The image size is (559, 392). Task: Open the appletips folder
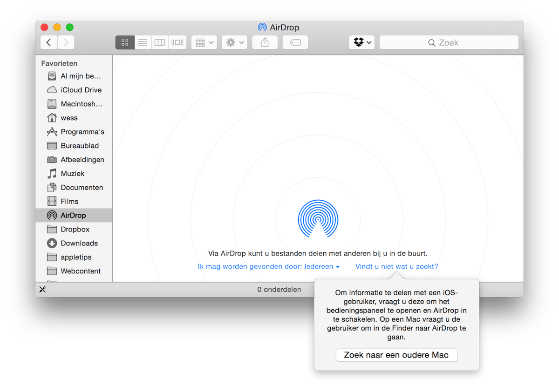pos(74,257)
